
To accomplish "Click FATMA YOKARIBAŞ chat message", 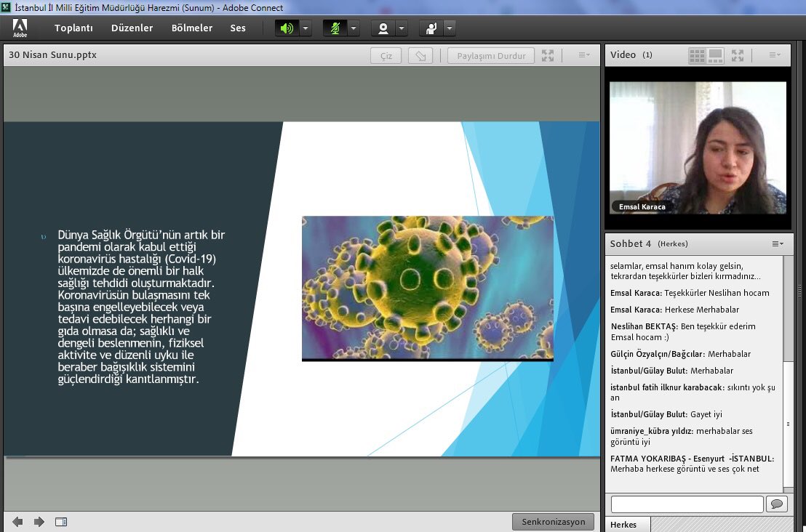I will [x=692, y=464].
